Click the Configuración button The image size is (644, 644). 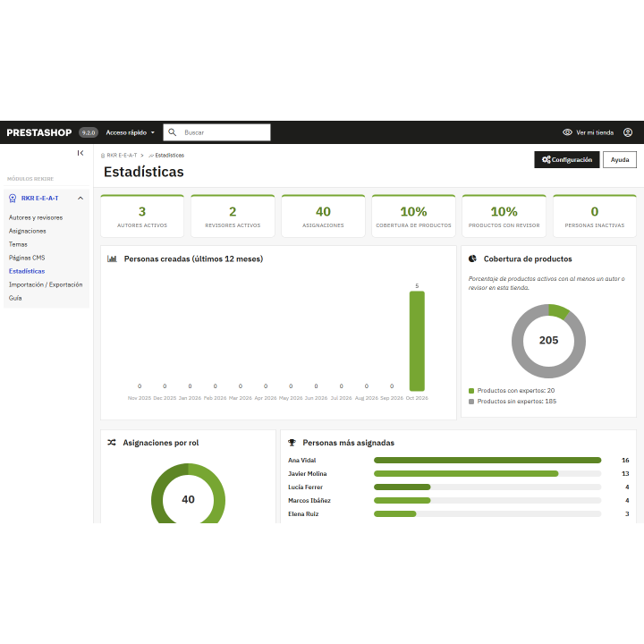click(x=567, y=160)
